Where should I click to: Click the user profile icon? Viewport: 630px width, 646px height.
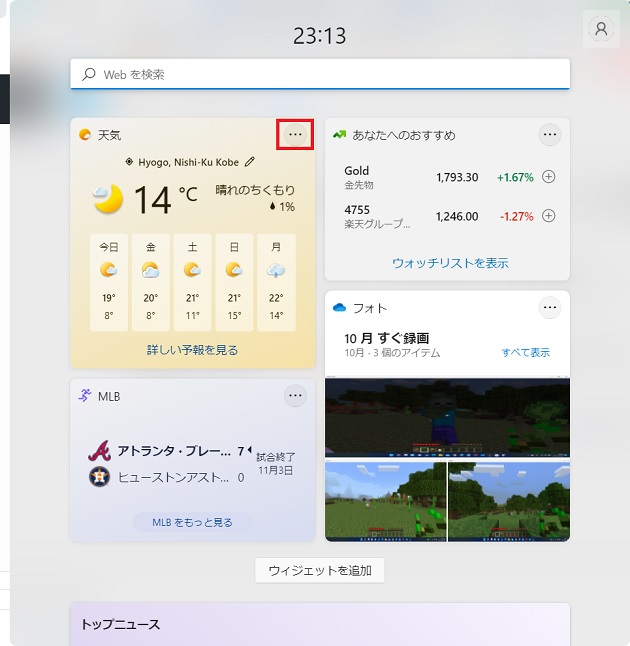pos(601,30)
